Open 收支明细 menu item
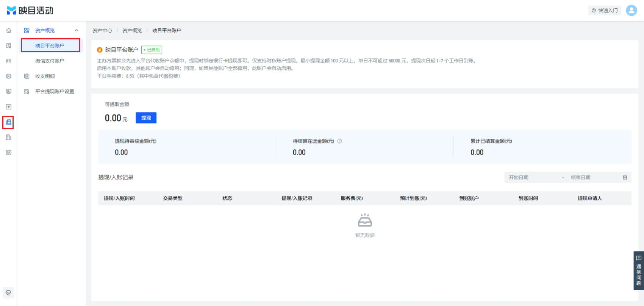 (45, 76)
